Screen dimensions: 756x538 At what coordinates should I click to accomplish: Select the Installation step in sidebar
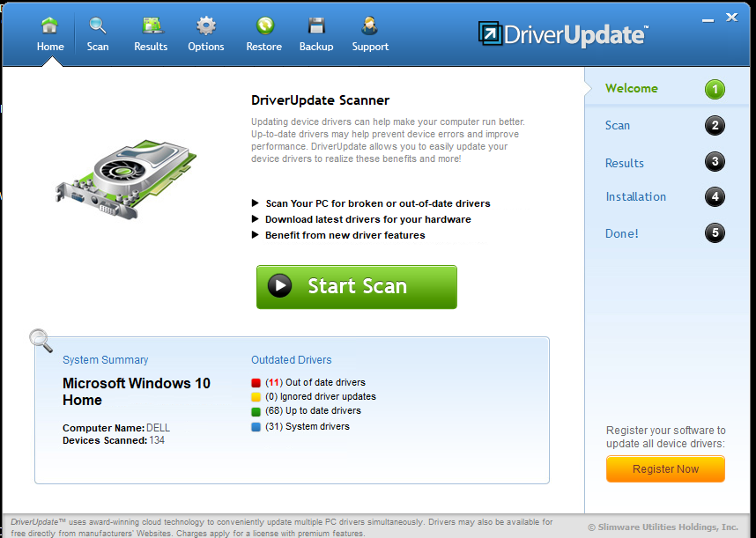636,196
